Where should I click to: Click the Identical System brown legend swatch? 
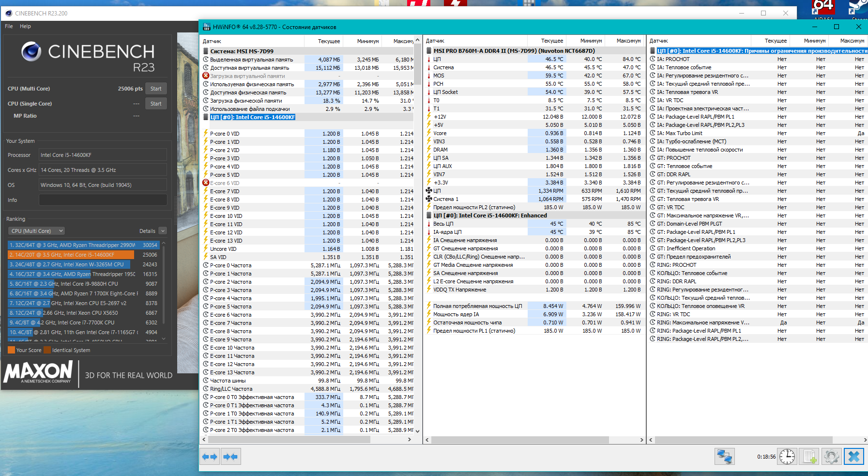coord(47,350)
